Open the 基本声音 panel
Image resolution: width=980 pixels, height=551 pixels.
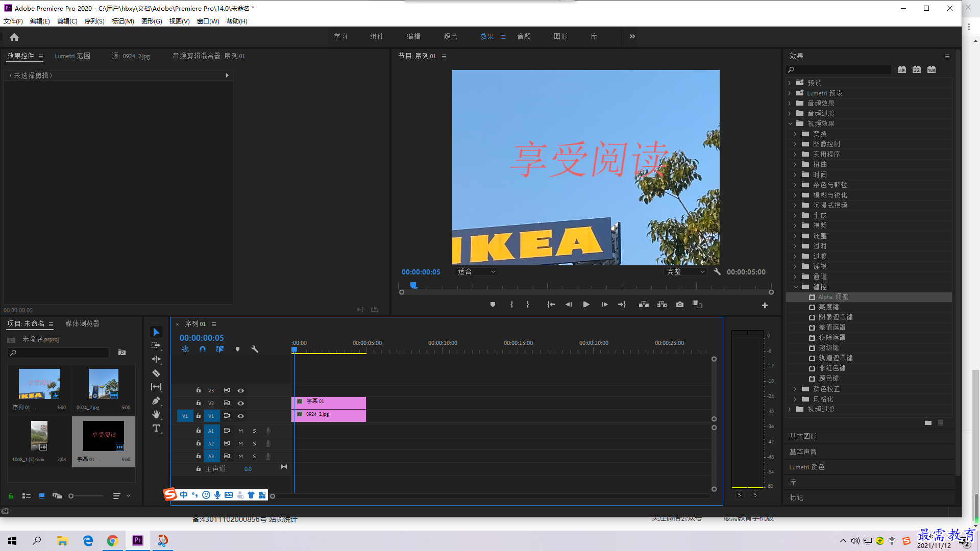(x=803, y=452)
